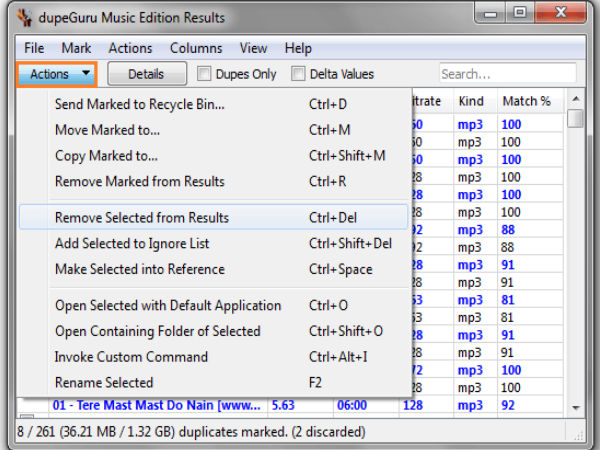The height and width of the screenshot is (450, 600).
Task: Sort by the Match % column header
Action: coord(530,101)
